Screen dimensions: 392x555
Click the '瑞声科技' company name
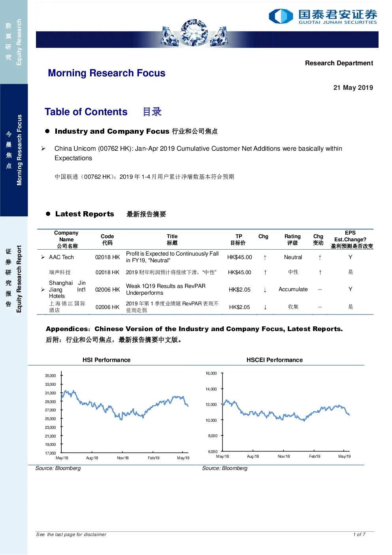pyautogui.click(x=60, y=272)
